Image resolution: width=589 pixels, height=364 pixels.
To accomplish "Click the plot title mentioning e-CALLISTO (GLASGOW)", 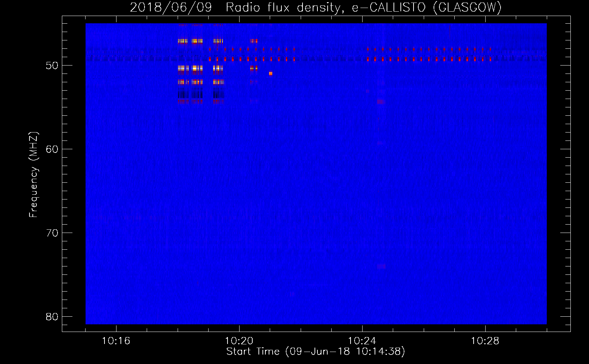I will 316,7.
